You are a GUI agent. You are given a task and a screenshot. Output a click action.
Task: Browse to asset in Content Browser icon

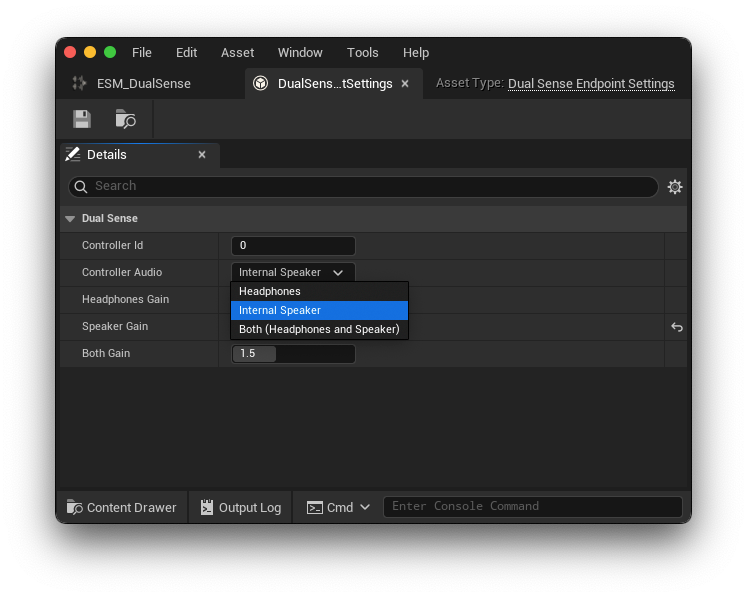[126, 119]
